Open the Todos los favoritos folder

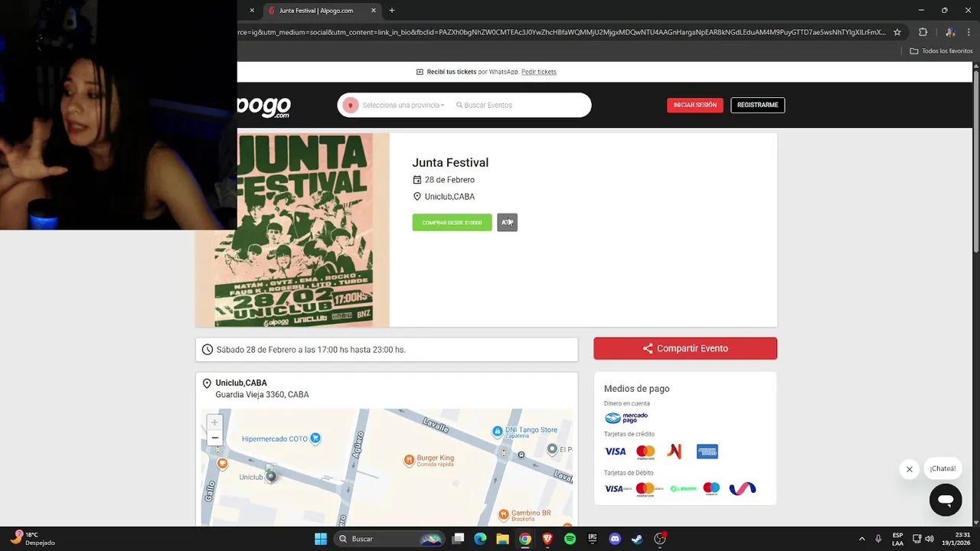pos(941,51)
